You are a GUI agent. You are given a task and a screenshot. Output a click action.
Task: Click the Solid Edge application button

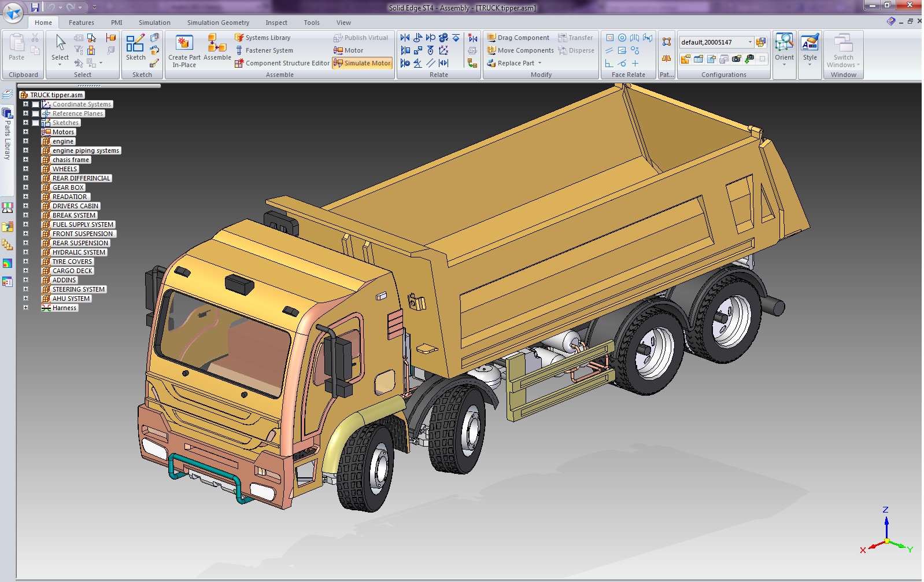click(13, 12)
